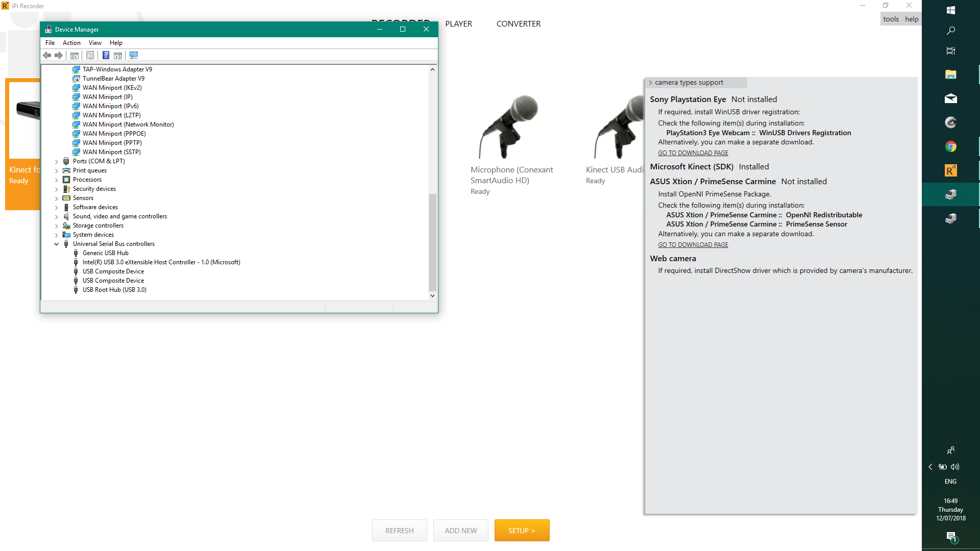Viewport: 980px width, 551px height.
Task: Click the blue Help question mark icon
Action: [106, 55]
